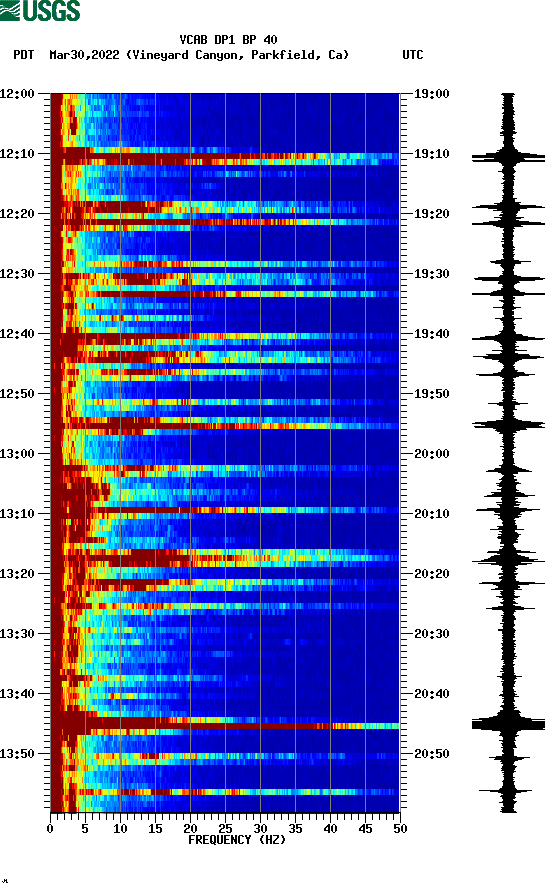
Task: Click the 13:20 PDT time label
Action: (x=17, y=573)
